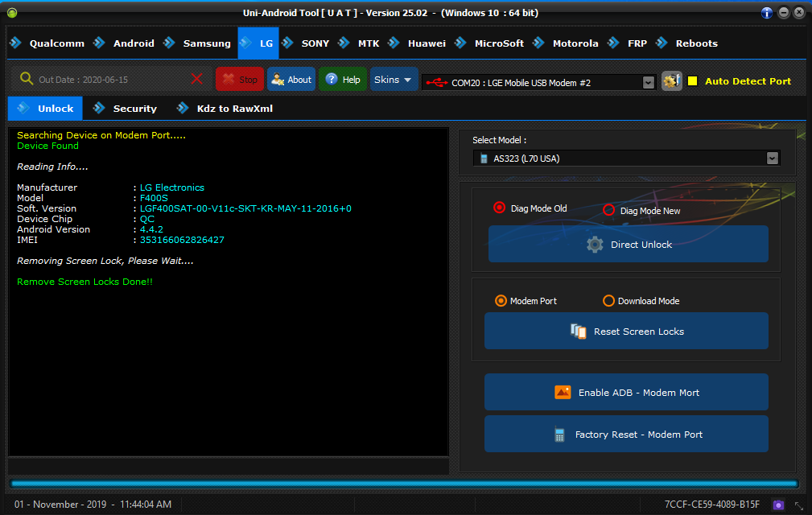The height and width of the screenshot is (515, 812).
Task: Open the Samsung tab
Action: 197,43
